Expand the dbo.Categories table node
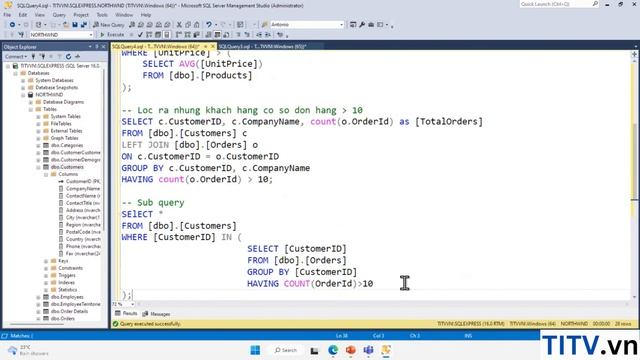Image resolution: width=640 pixels, height=360 pixels. tap(38, 145)
